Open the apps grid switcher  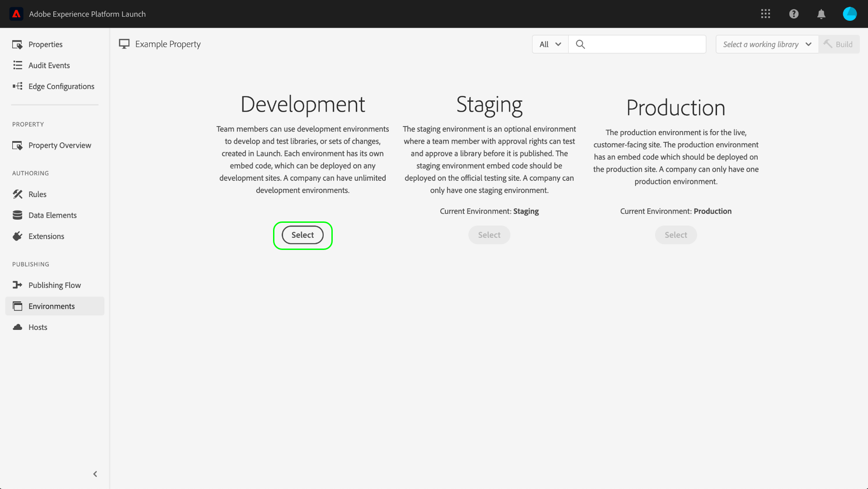point(765,14)
